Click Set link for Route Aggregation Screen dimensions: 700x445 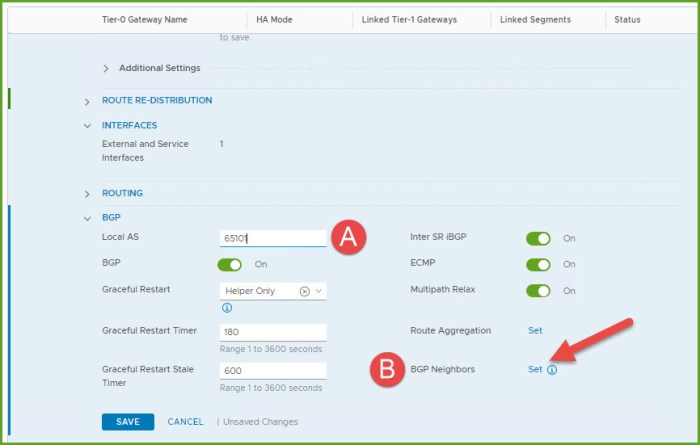click(x=535, y=330)
